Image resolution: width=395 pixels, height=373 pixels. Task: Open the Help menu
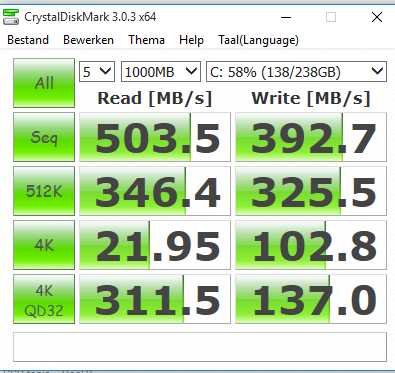tap(191, 40)
